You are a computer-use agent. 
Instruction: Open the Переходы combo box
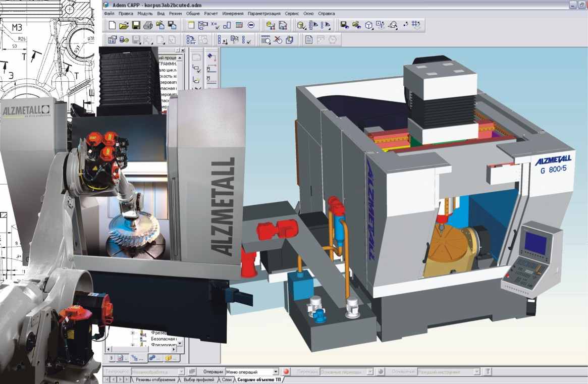[347, 371]
